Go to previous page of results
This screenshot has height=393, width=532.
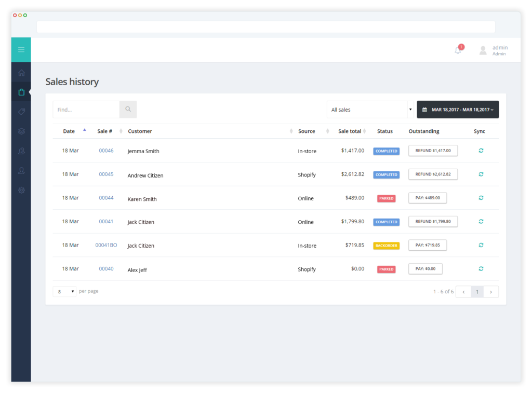[x=463, y=292]
